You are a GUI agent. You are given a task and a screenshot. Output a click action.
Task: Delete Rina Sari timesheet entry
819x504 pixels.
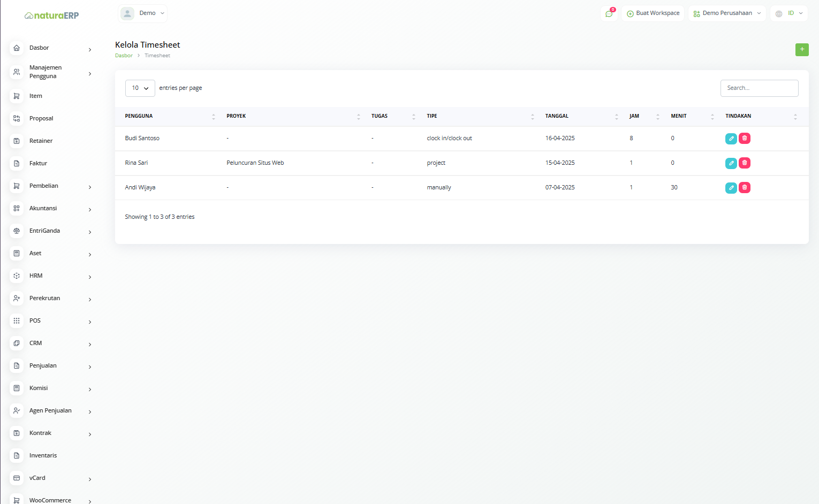click(745, 163)
